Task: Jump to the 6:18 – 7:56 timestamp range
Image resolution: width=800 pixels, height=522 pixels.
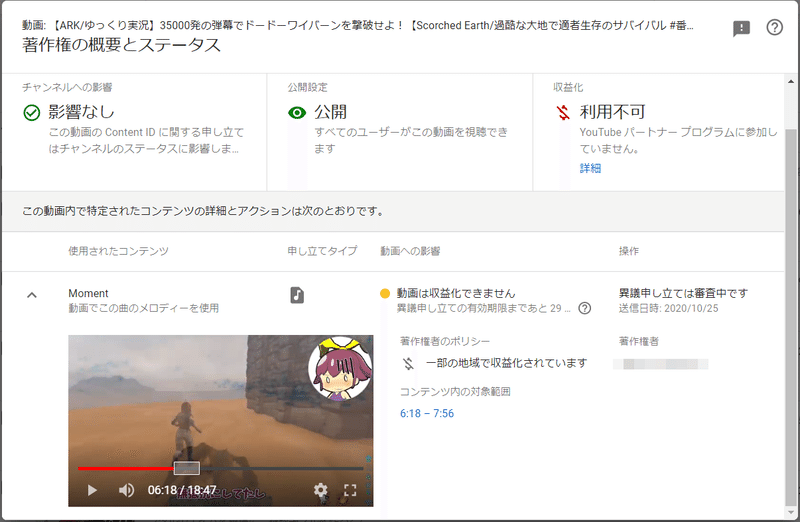Action: (427, 413)
